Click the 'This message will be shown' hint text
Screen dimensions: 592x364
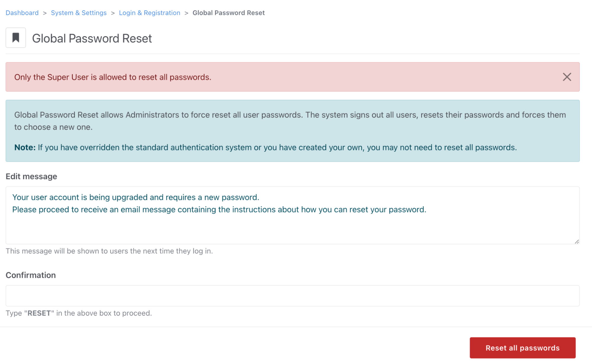109,251
